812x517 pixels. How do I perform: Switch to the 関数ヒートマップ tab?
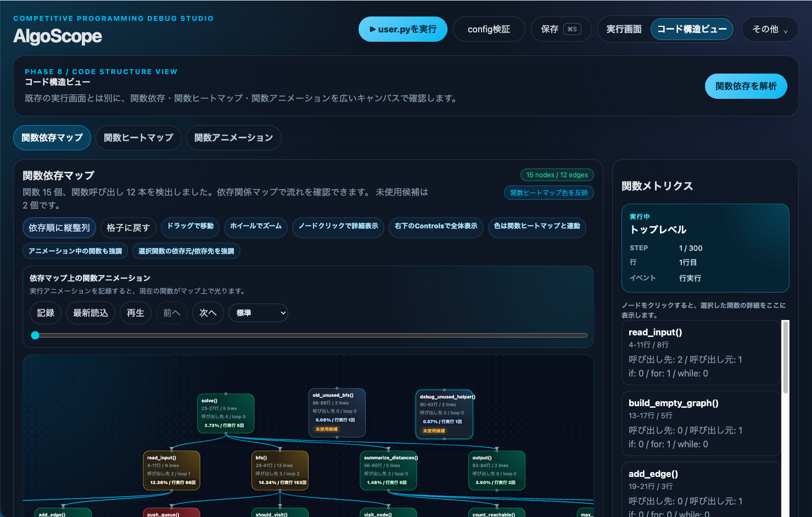coord(138,138)
